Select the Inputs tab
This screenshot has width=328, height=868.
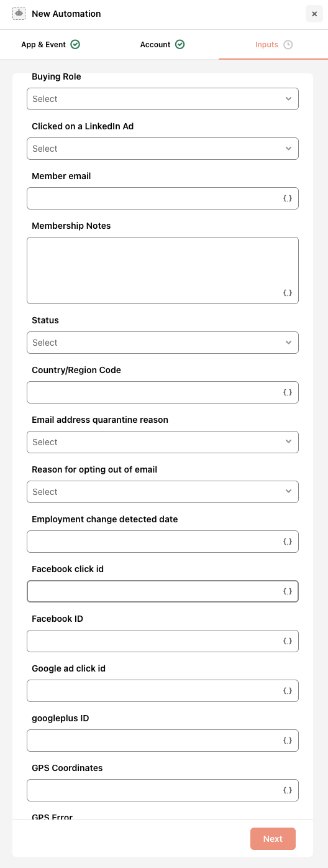[x=273, y=45]
